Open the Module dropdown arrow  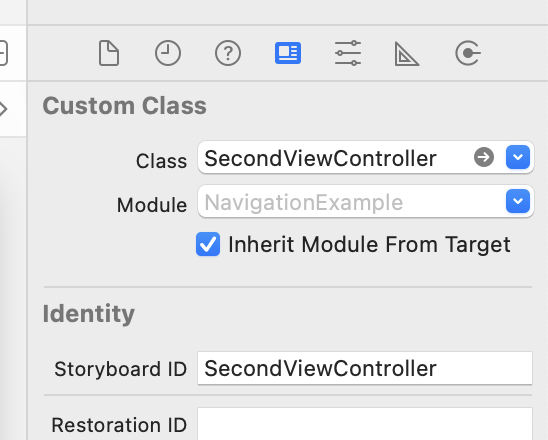(x=518, y=201)
